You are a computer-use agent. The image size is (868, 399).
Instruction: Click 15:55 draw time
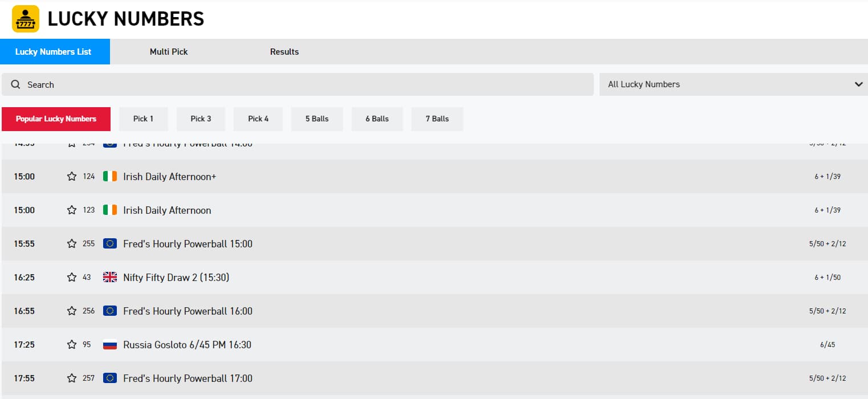tap(25, 244)
